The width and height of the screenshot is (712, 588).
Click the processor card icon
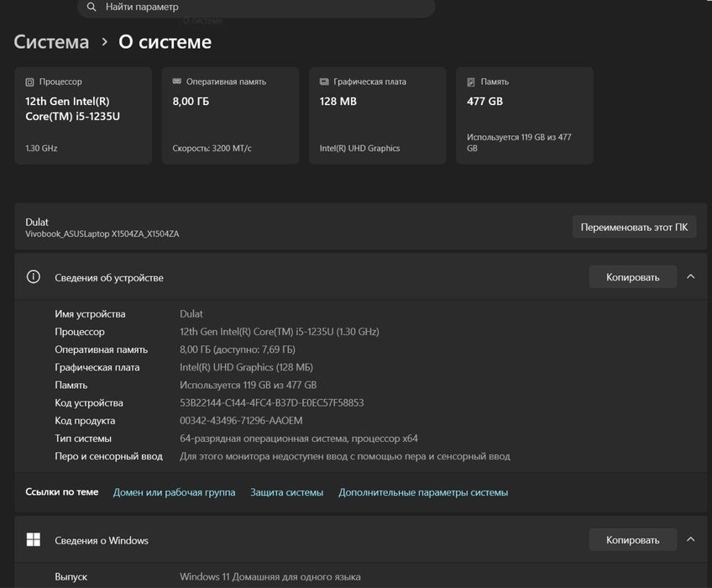point(29,81)
